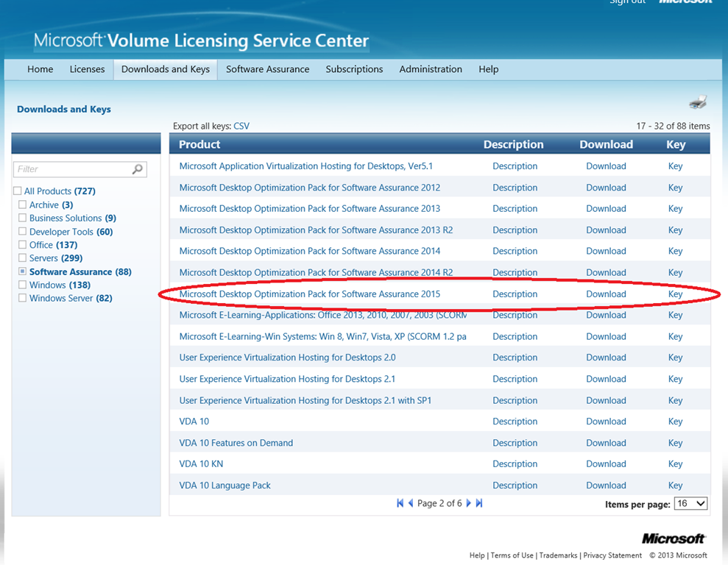Screen dimensions: 728x565
Task: Go to first page arrow icon
Action: (x=400, y=503)
